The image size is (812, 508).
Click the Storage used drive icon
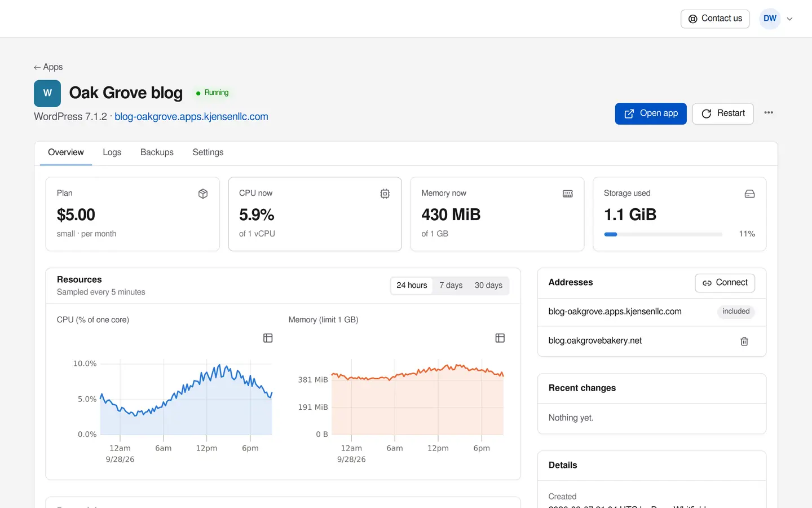pyautogui.click(x=749, y=194)
